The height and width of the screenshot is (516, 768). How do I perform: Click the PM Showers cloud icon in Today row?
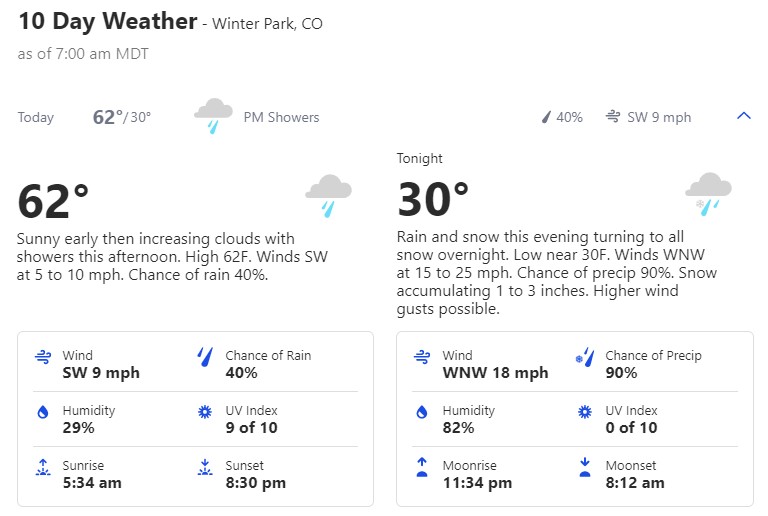click(213, 116)
